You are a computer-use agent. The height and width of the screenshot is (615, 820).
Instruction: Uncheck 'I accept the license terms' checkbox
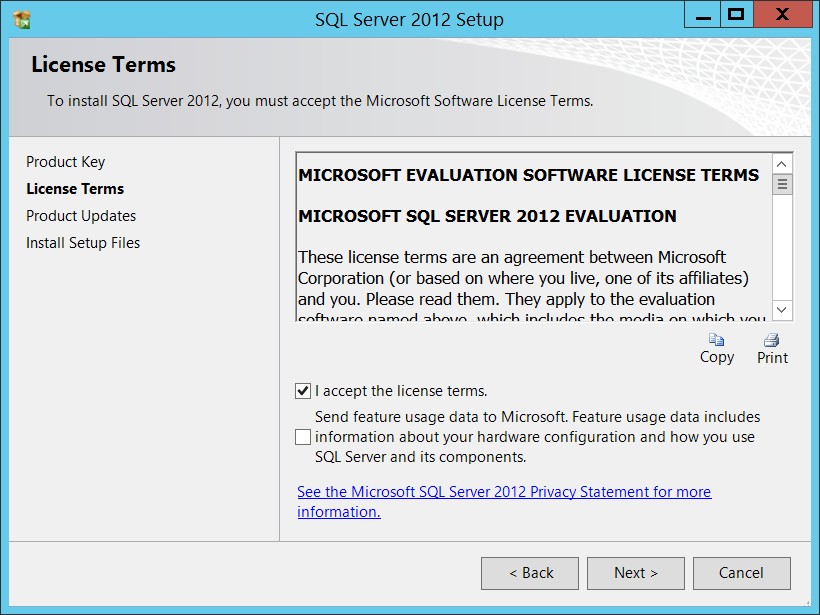[x=303, y=391]
